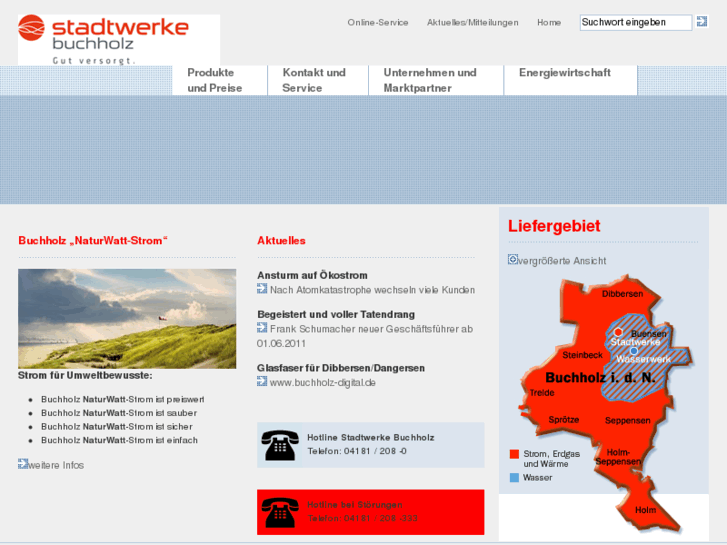Click telephone icon in Hotline Stadtwerke box

[x=280, y=445]
